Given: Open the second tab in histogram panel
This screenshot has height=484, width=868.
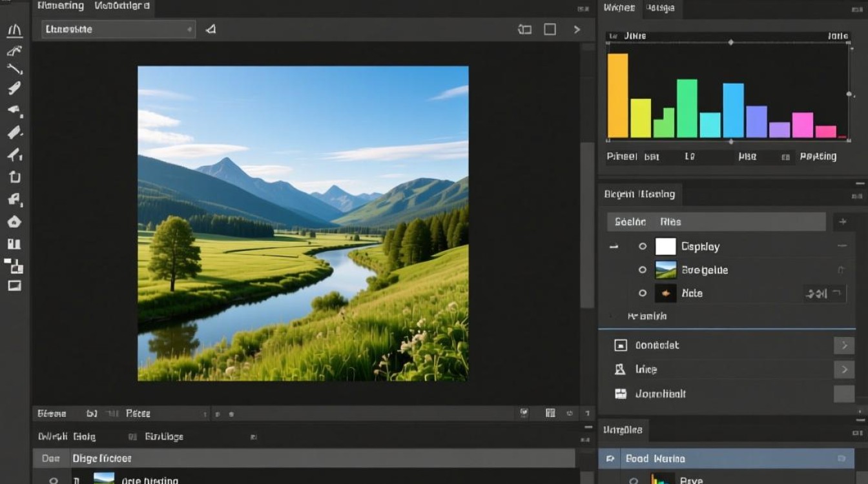Looking at the screenshot, I should click(x=660, y=8).
